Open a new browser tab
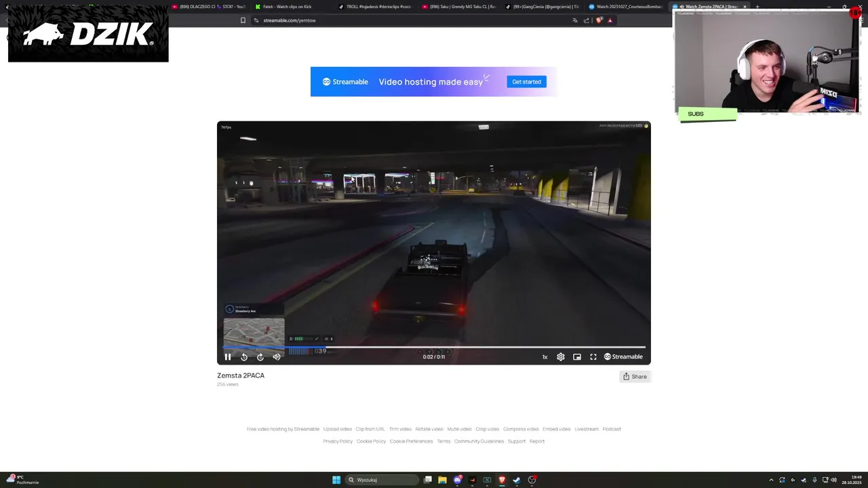The image size is (868, 488). pyautogui.click(x=757, y=7)
